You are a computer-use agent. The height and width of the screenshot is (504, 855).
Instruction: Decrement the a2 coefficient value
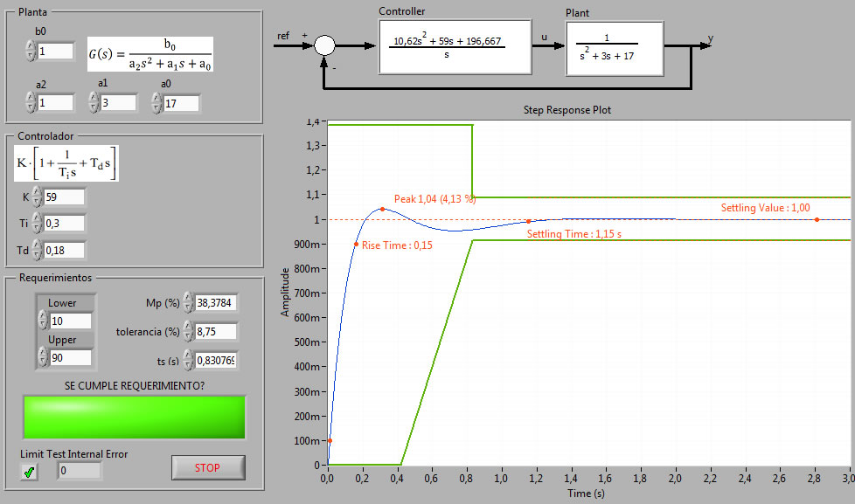tap(29, 107)
